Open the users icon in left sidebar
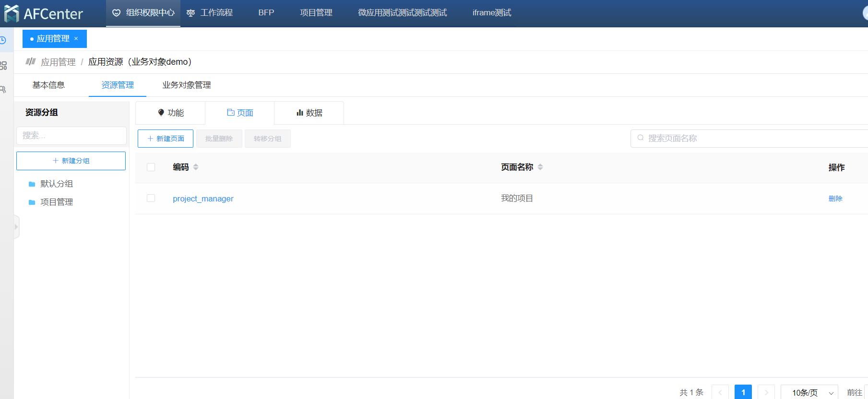868x399 pixels. pos(3,90)
